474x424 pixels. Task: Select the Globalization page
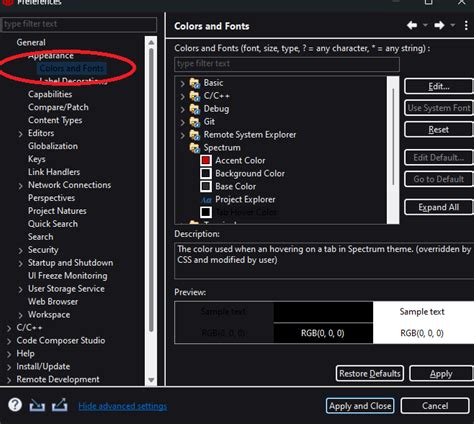click(x=53, y=146)
